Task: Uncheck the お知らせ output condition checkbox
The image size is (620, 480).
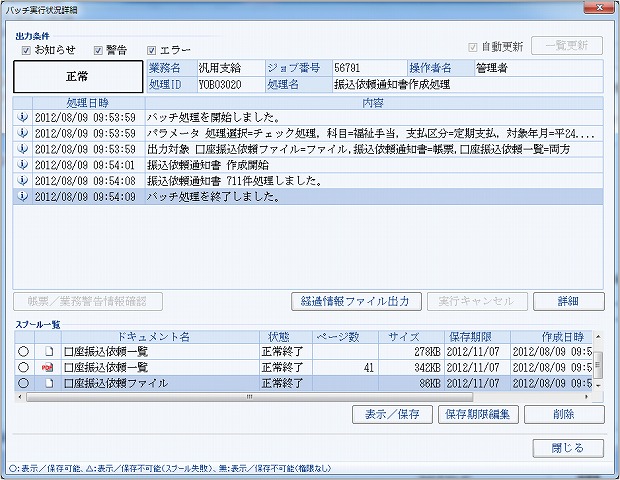Action: (x=27, y=50)
